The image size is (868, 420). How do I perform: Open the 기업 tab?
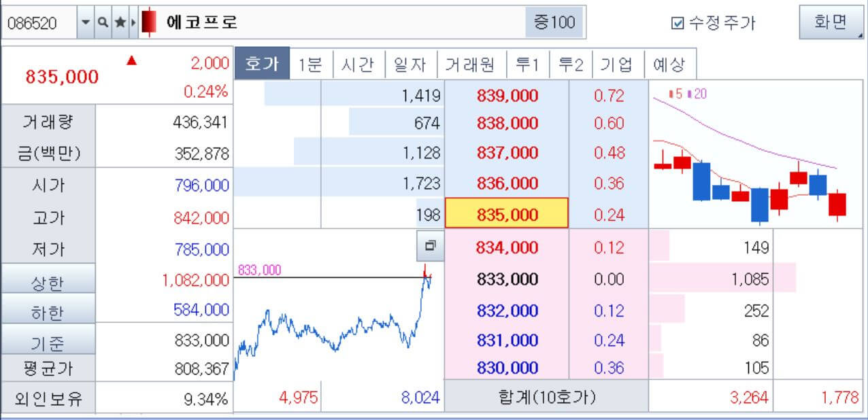pos(618,65)
